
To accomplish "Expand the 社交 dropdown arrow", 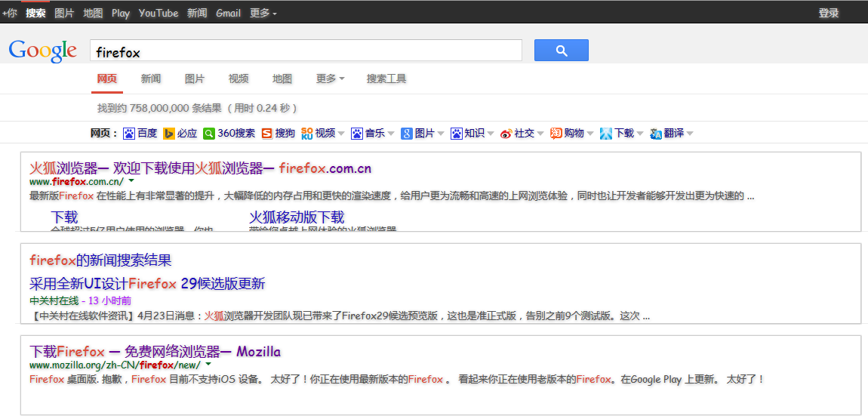I will [x=540, y=134].
